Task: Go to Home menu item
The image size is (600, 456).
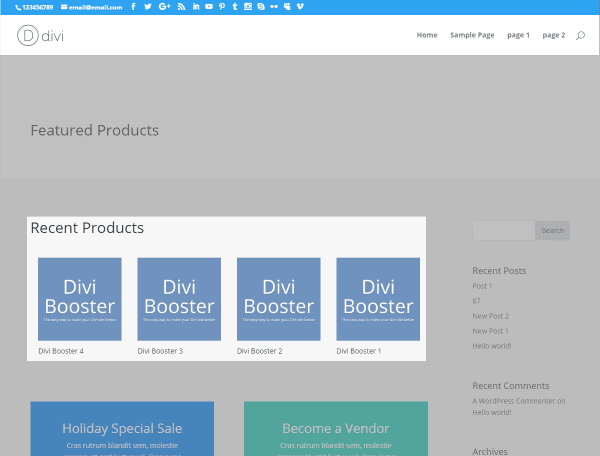Action: click(x=427, y=35)
